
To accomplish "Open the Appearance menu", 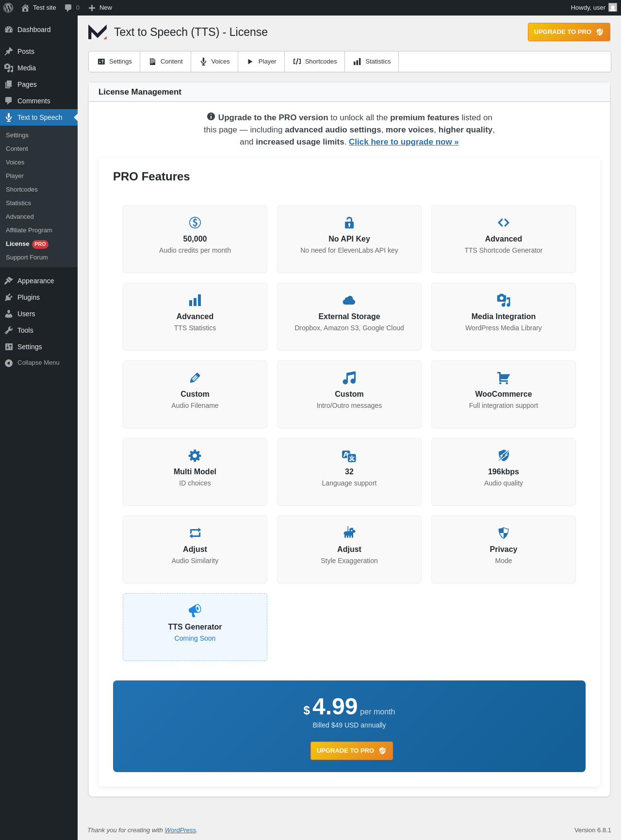I will pyautogui.click(x=39, y=281).
